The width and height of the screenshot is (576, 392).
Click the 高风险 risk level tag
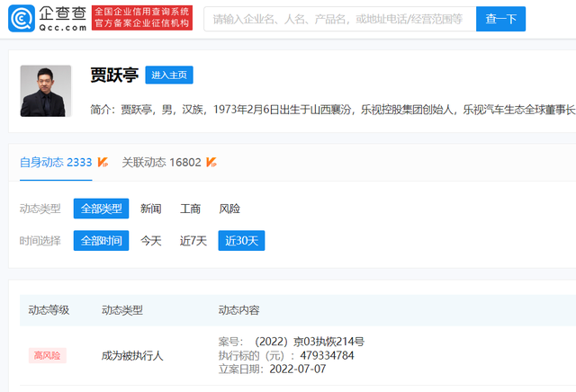tap(47, 355)
